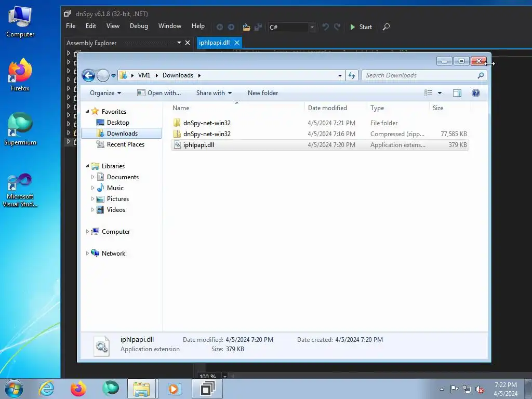
Task: Click Explorer Refresh button
Action: point(352,75)
